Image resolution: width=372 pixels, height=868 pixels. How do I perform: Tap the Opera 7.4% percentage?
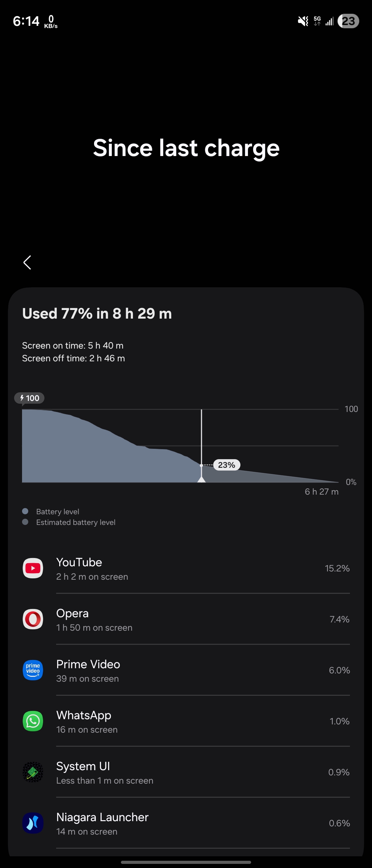click(340, 619)
